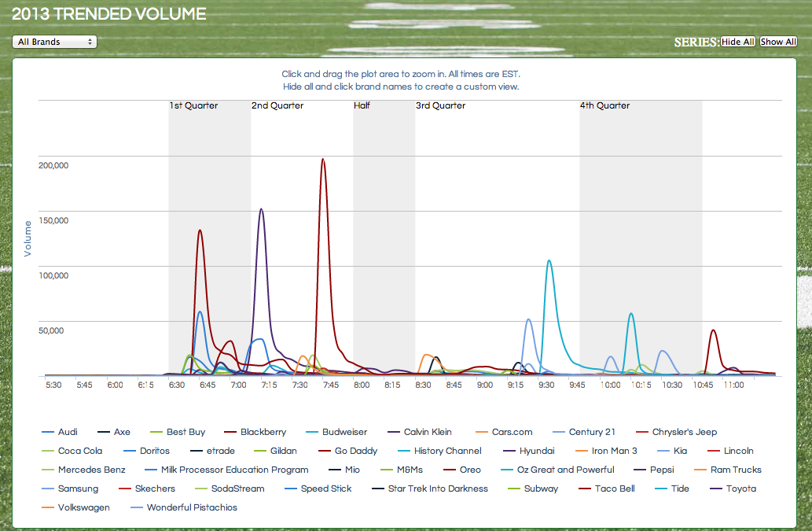Screen dimensions: 812x531
Task: Toggle Milk Processor Education Program series
Action: [x=234, y=470]
